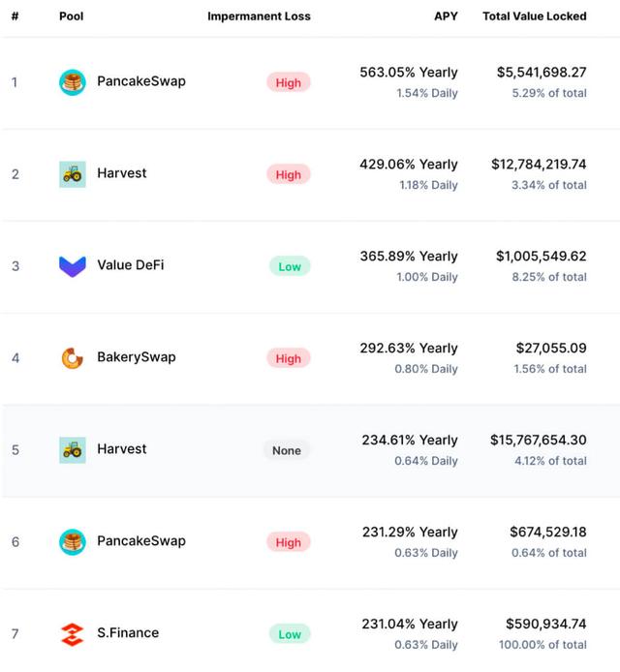Viewport: 620px width, 672px height.
Task: Click the Low badge for Value DeFi
Action: point(290,266)
